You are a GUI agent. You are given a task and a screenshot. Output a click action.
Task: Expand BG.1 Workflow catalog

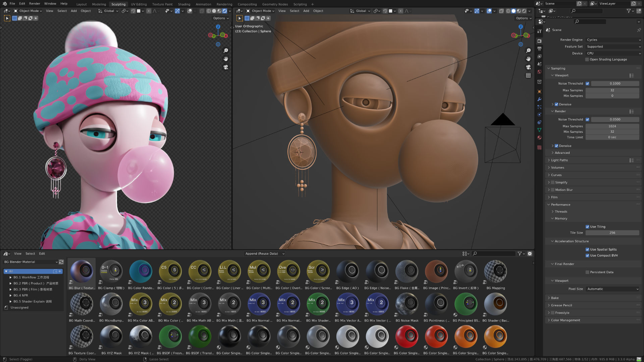coord(10,278)
